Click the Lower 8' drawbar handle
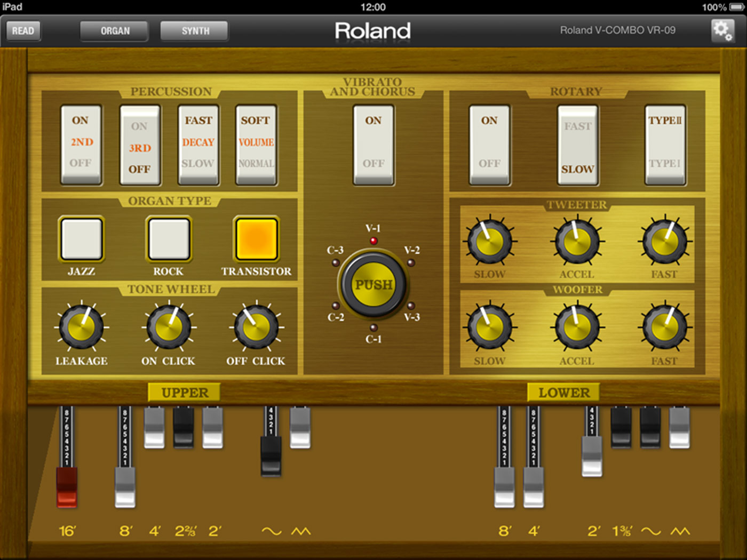This screenshot has width=747, height=560. 504,487
